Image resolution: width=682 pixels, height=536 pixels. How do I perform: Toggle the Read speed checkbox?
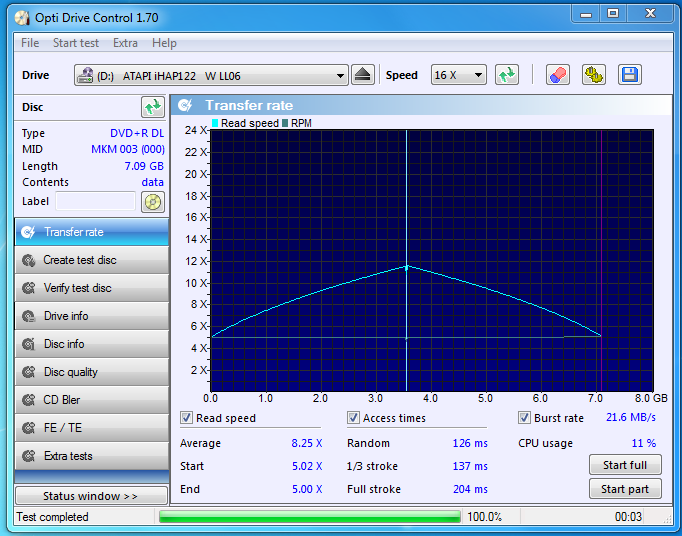point(186,418)
